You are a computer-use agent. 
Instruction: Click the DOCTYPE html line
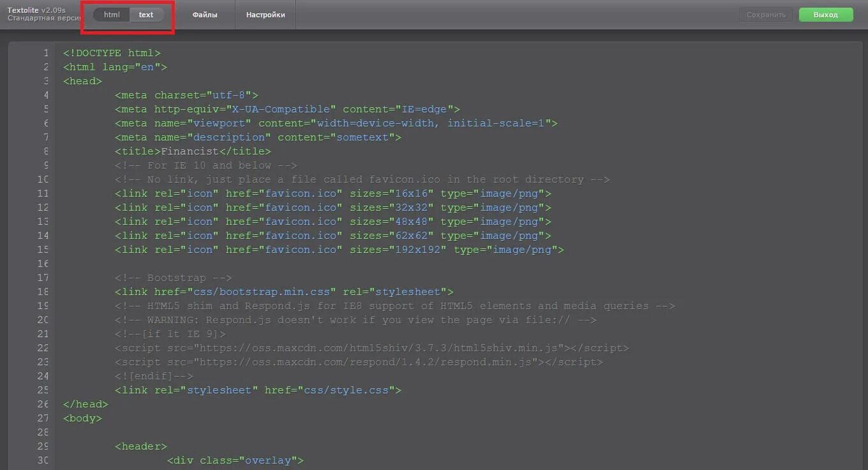coord(112,53)
